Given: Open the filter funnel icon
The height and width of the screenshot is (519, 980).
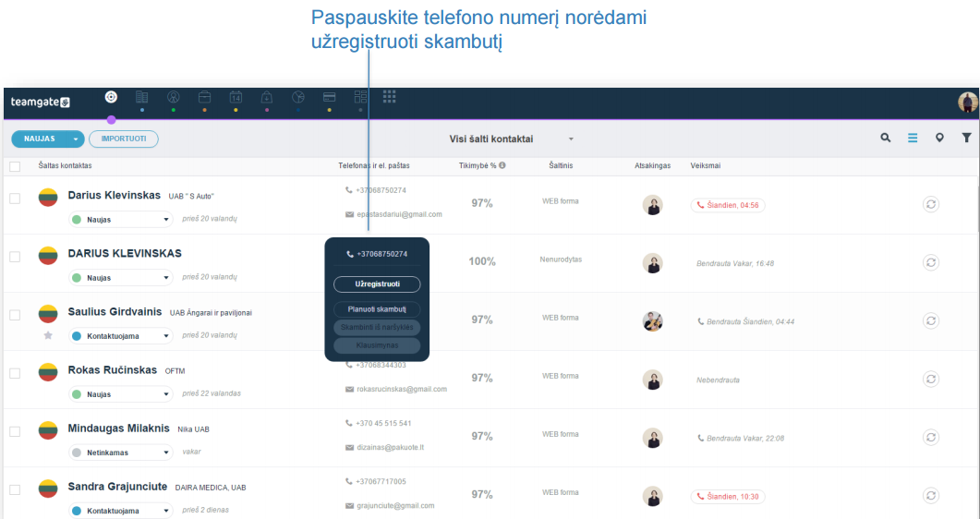Looking at the screenshot, I should pos(966,138).
